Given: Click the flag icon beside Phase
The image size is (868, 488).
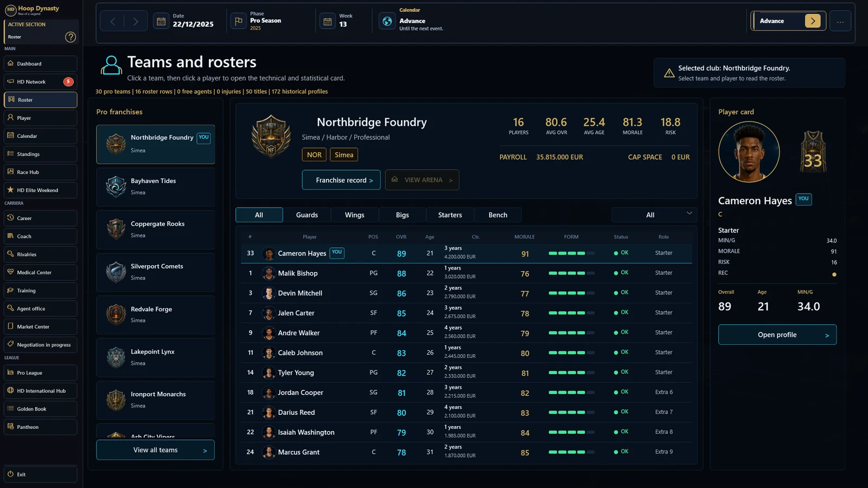Looking at the screenshot, I should click(238, 21).
